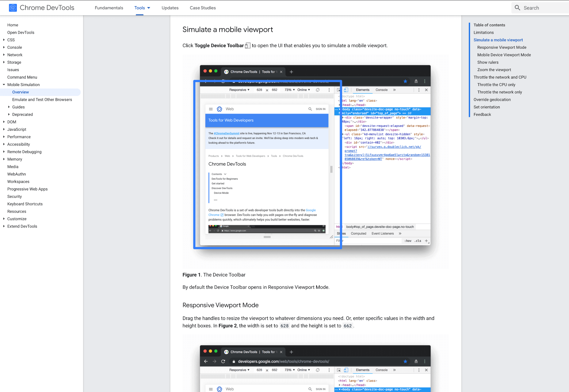Jump to Show rulers section
Viewport: 569px width, 392px height.
tap(488, 62)
